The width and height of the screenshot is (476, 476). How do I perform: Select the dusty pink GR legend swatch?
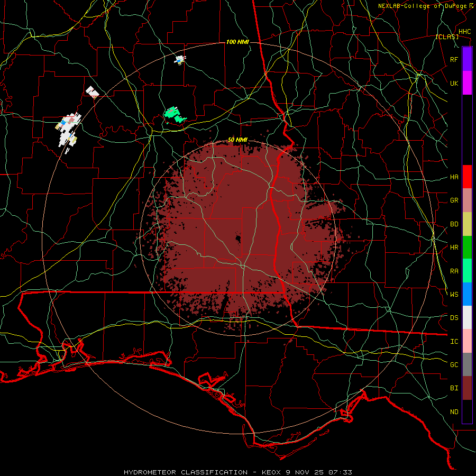pyautogui.click(x=467, y=200)
